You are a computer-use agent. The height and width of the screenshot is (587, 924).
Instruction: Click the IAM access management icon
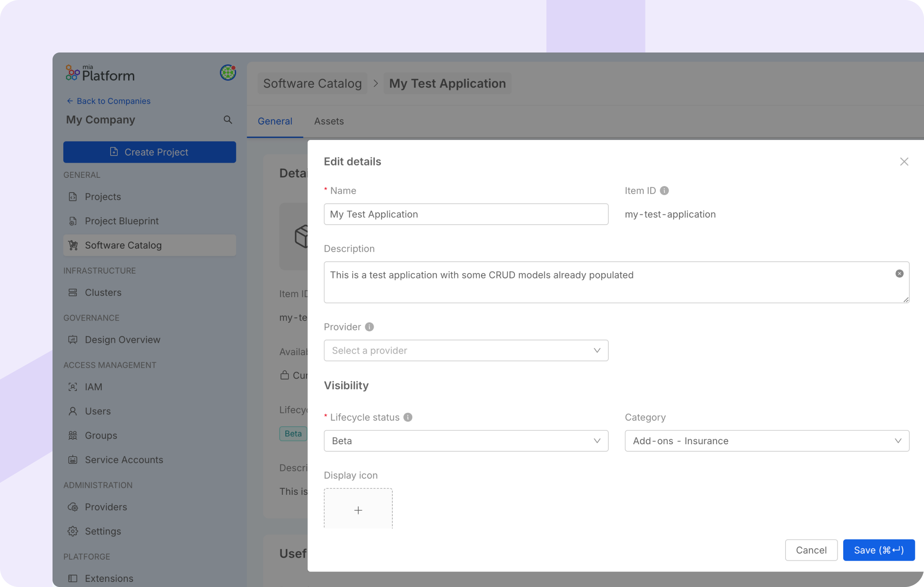73,387
